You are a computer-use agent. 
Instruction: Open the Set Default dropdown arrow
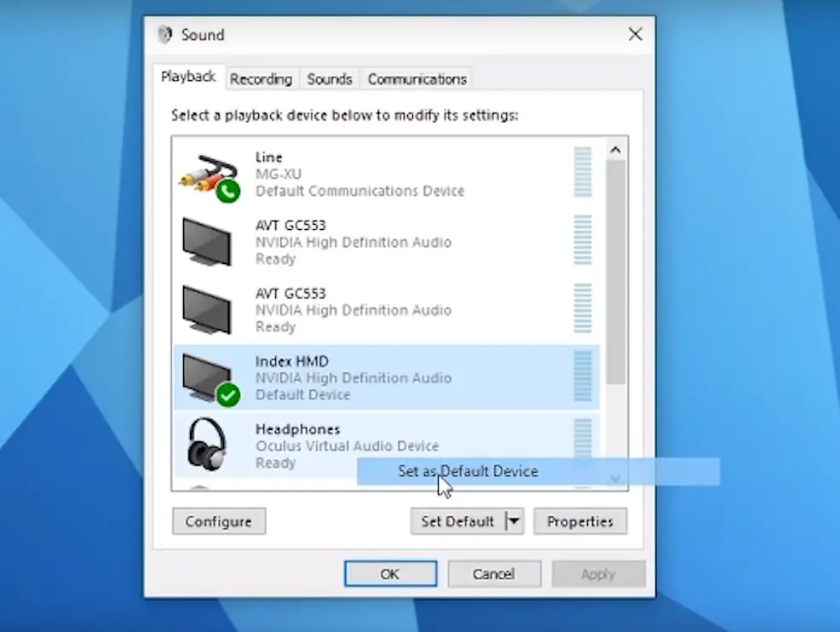(x=515, y=521)
